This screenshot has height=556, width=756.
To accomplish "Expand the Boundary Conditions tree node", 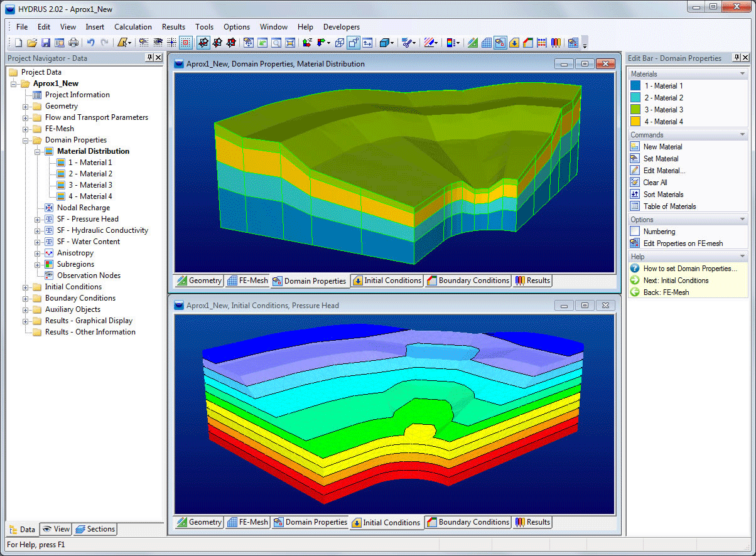I will [x=26, y=299].
